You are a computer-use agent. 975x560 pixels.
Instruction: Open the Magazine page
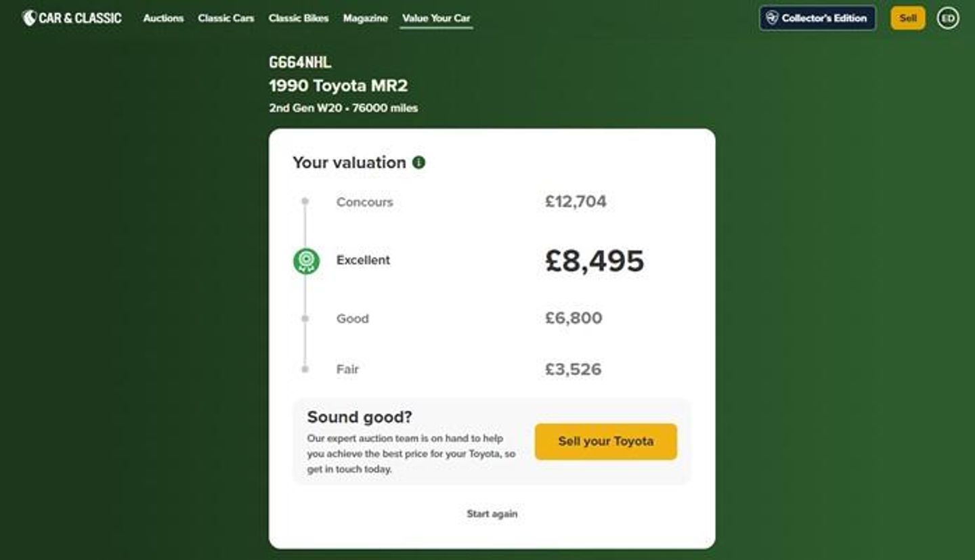click(x=366, y=18)
